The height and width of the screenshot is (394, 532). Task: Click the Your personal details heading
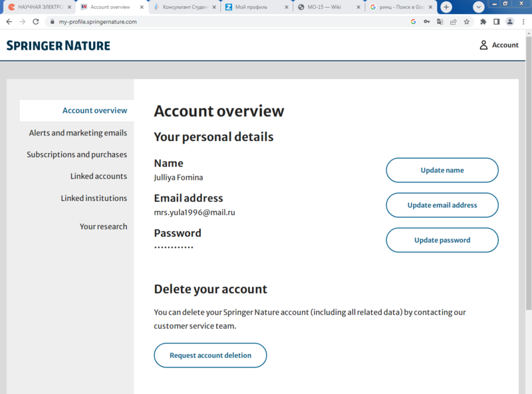[x=213, y=137]
